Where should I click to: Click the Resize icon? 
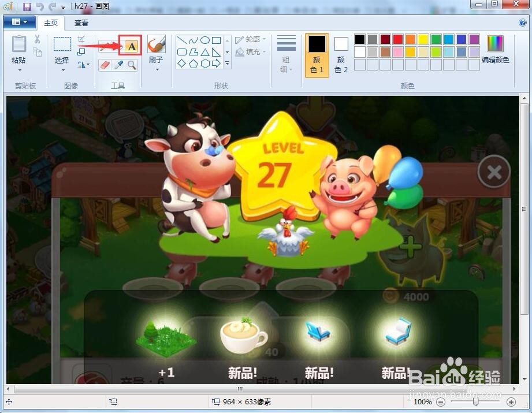(81, 52)
